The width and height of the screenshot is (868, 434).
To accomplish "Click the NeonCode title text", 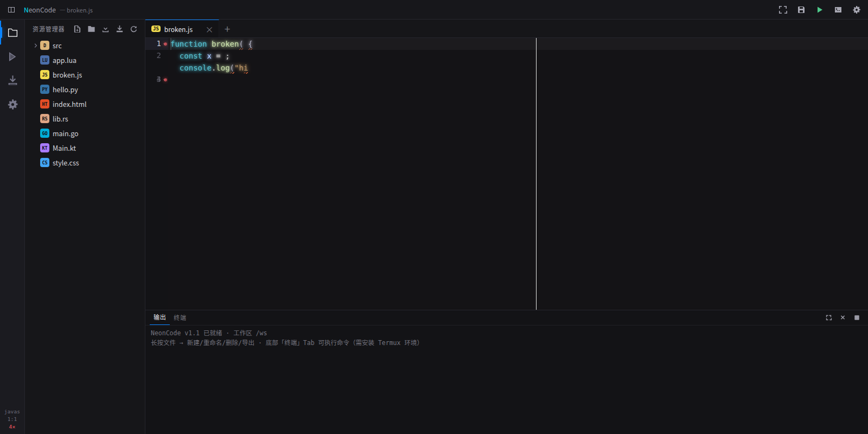I will pos(40,10).
